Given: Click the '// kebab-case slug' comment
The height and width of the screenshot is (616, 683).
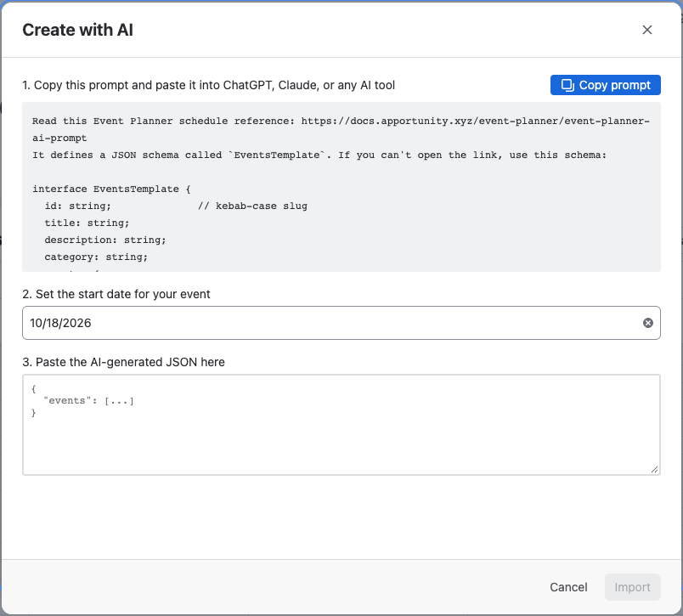Looking at the screenshot, I should pyautogui.click(x=252, y=206).
